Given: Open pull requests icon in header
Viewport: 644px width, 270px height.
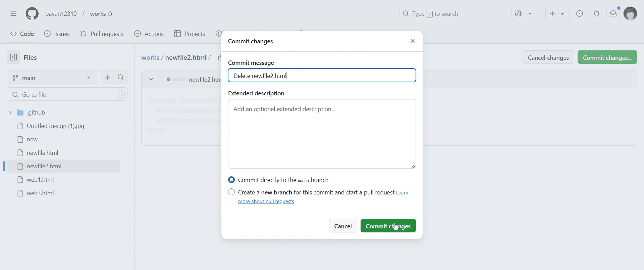Looking at the screenshot, I should pyautogui.click(x=596, y=14).
